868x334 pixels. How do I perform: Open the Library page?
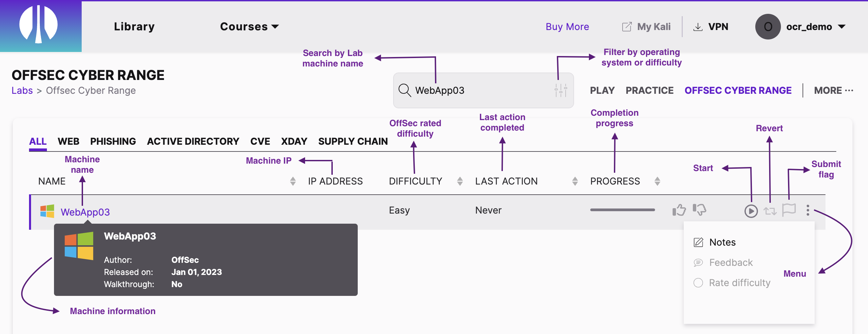(134, 27)
